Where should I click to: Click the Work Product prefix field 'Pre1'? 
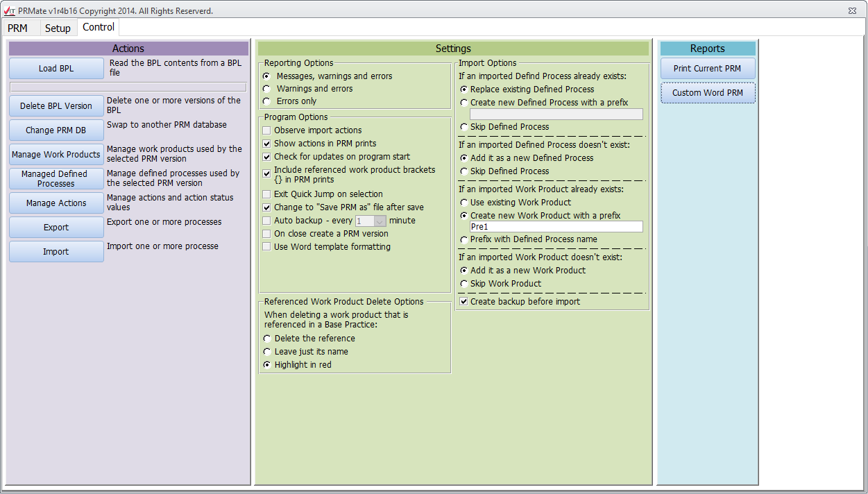tap(556, 227)
